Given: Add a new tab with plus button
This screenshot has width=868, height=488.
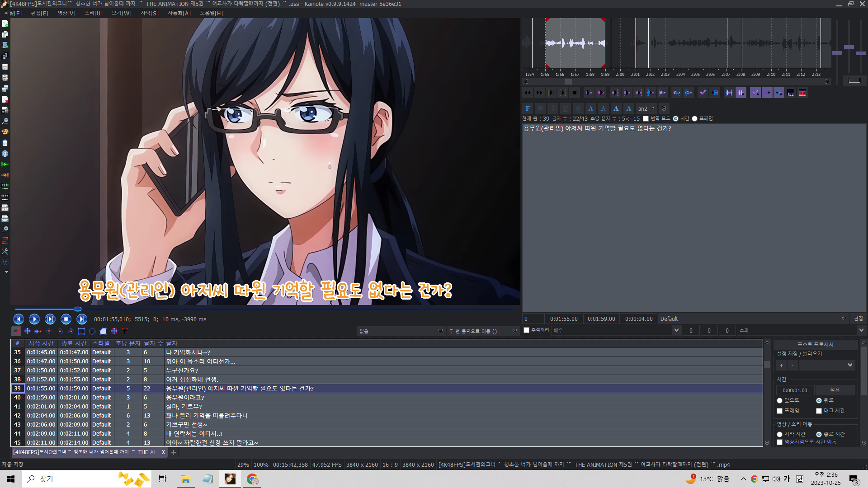Looking at the screenshot, I should 174,452.
